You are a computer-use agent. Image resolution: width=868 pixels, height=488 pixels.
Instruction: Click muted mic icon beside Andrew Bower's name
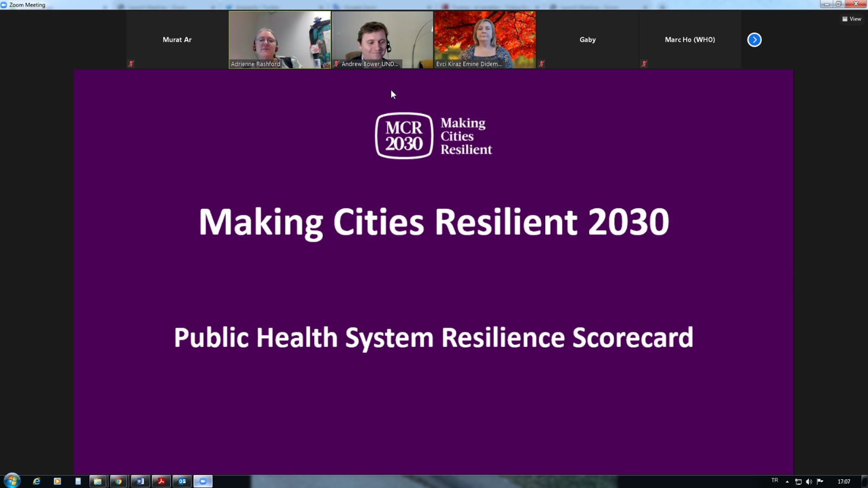[x=336, y=63]
